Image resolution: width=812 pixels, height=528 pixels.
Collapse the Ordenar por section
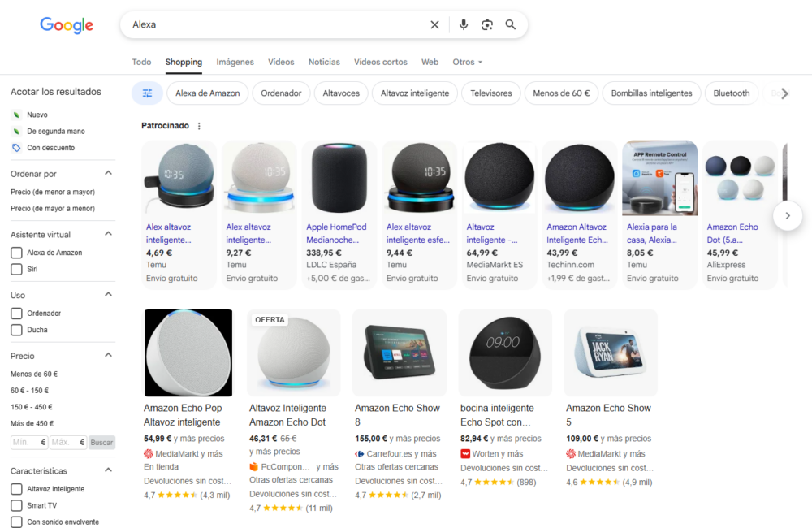(108, 173)
